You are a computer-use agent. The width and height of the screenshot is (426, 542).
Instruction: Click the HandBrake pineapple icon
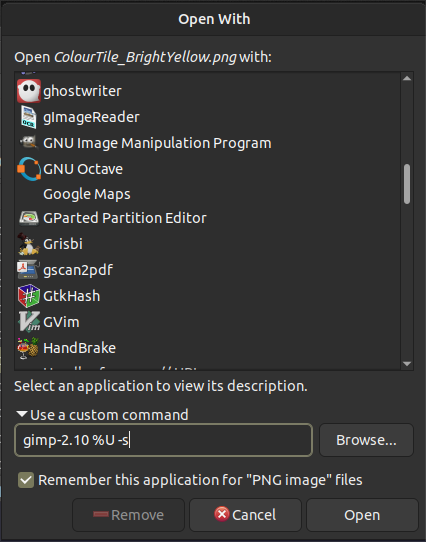point(29,348)
